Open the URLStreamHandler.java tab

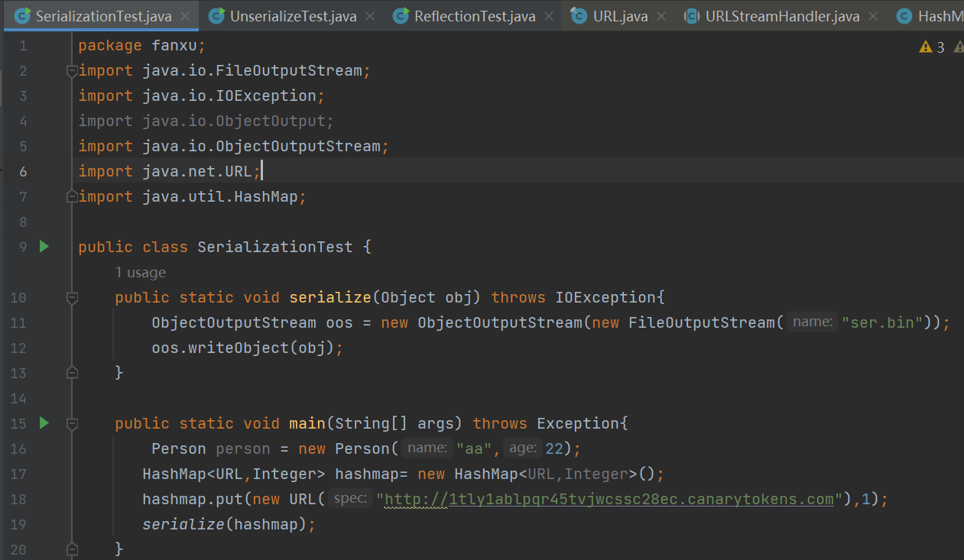pyautogui.click(x=782, y=16)
